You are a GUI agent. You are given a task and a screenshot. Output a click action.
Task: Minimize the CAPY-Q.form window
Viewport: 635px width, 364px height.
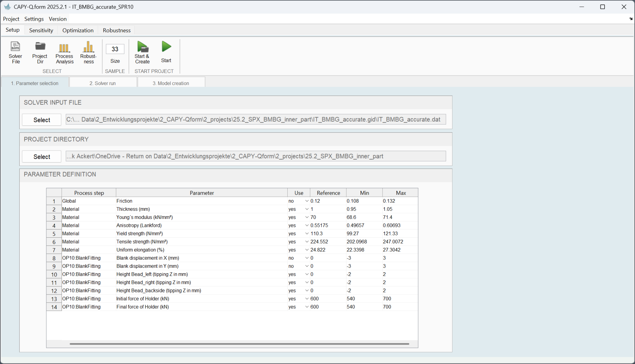coord(582,7)
